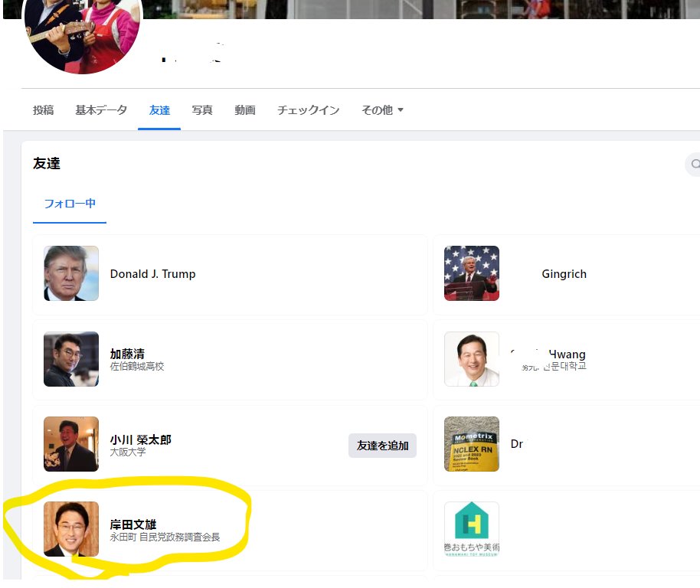This screenshot has width=700, height=588.
Task: Click the 永田町 自民党政務調査会長 subtitle
Action: click(x=165, y=537)
